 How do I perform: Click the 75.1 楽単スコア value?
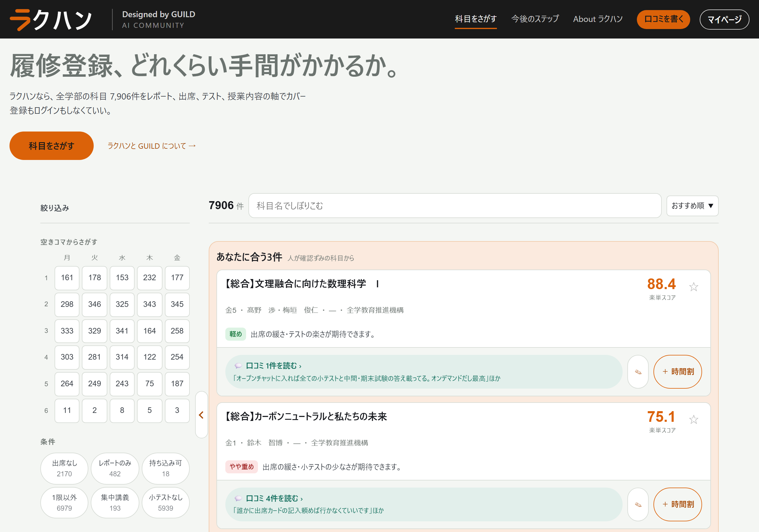point(661,417)
